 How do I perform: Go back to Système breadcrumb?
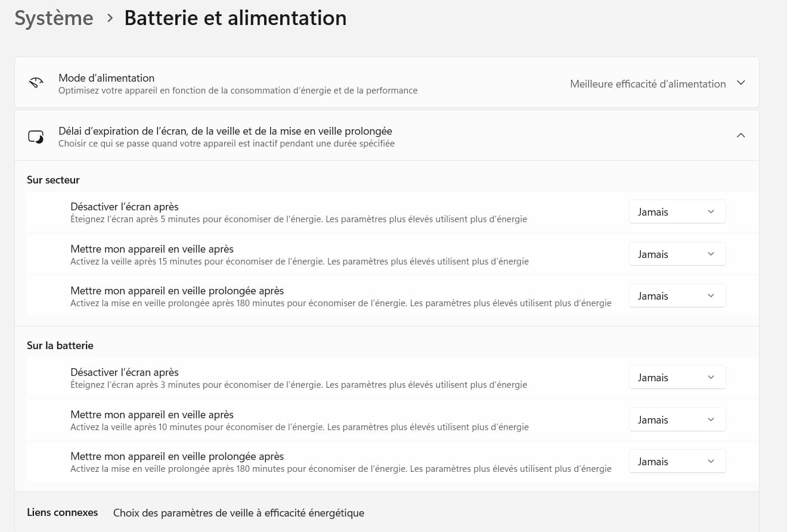(54, 18)
